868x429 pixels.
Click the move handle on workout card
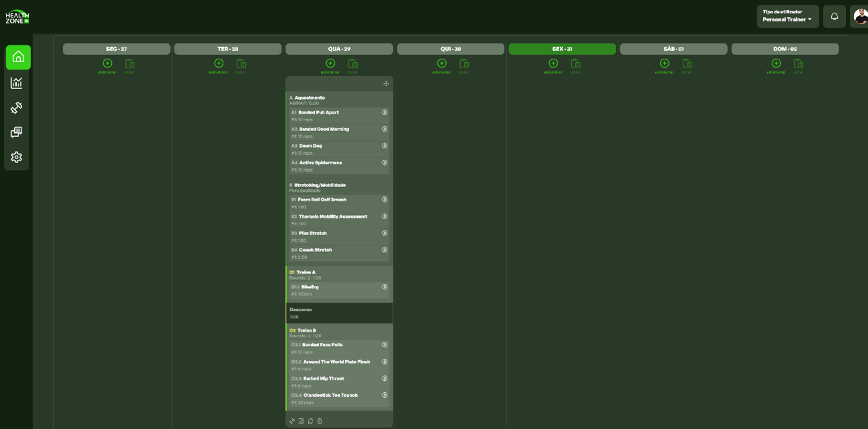tap(386, 84)
